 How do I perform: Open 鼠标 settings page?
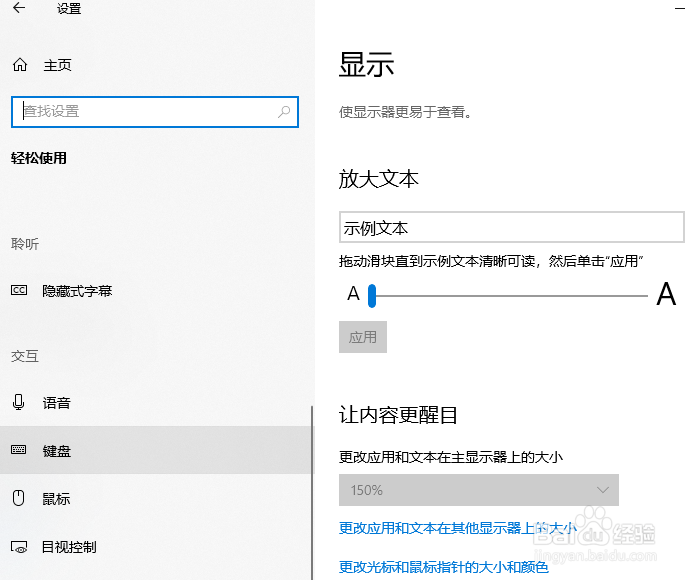[x=56, y=498]
